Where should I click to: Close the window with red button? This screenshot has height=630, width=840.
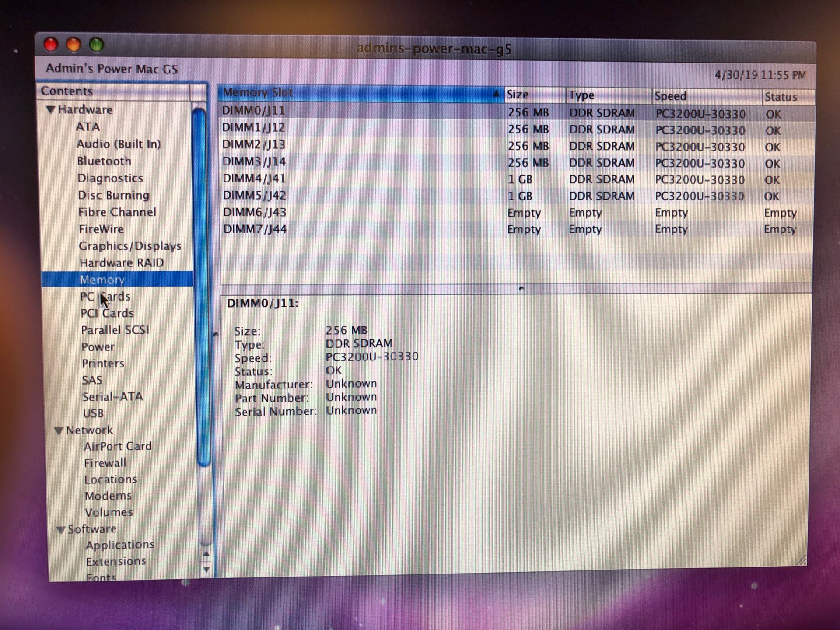(x=51, y=44)
